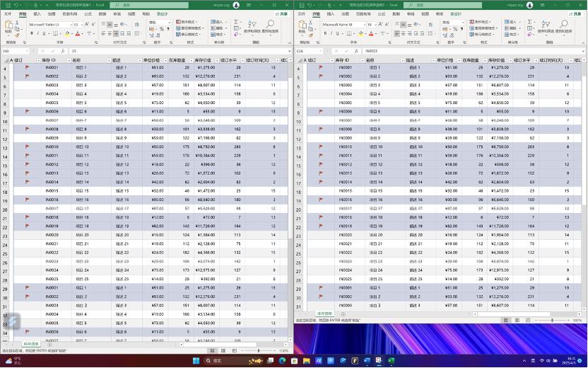The width and height of the screenshot is (588, 368).
Task: Click AutoSum sigma icon in right Excel window
Action: tap(529, 22)
